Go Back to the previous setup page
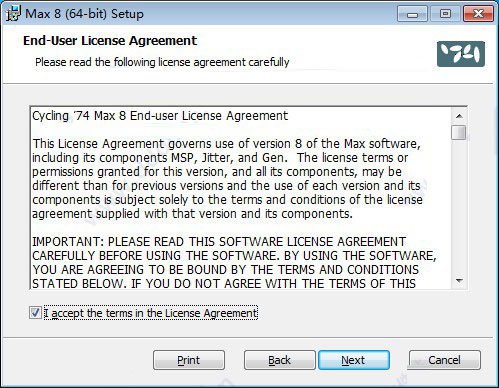The height and width of the screenshot is (388, 499). click(x=279, y=360)
